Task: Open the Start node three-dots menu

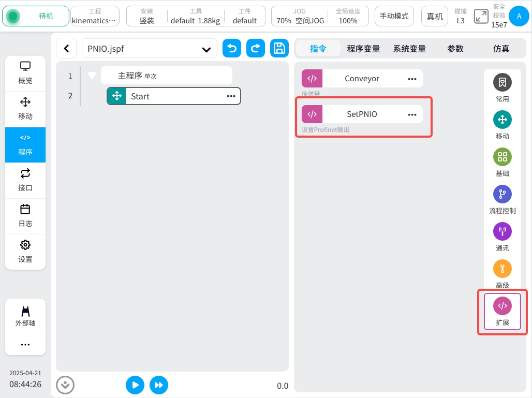Action: pos(231,96)
